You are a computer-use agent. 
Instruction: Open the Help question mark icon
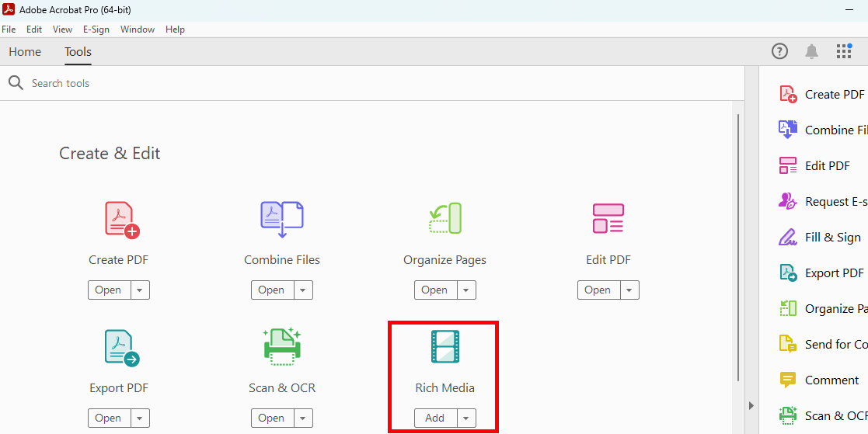point(779,51)
